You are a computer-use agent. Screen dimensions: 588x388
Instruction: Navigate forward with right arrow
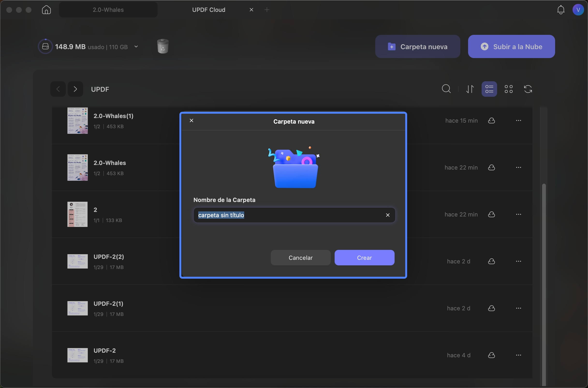pyautogui.click(x=75, y=89)
